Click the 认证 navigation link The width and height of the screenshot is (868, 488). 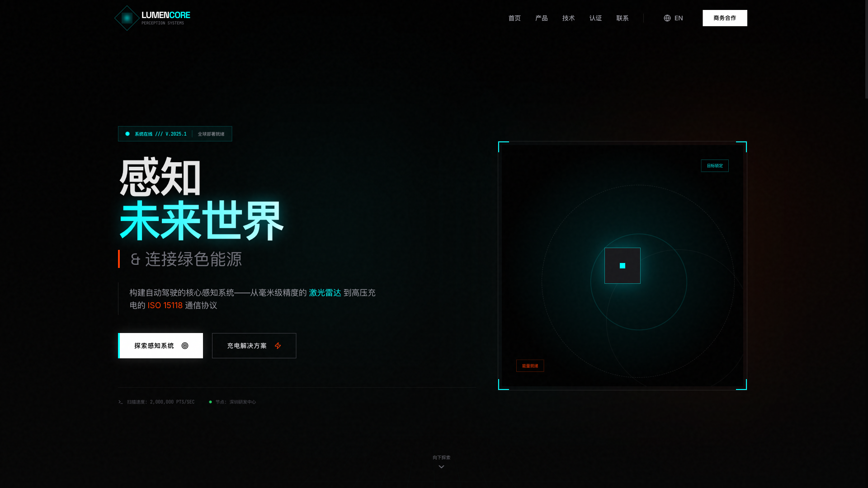tap(595, 18)
